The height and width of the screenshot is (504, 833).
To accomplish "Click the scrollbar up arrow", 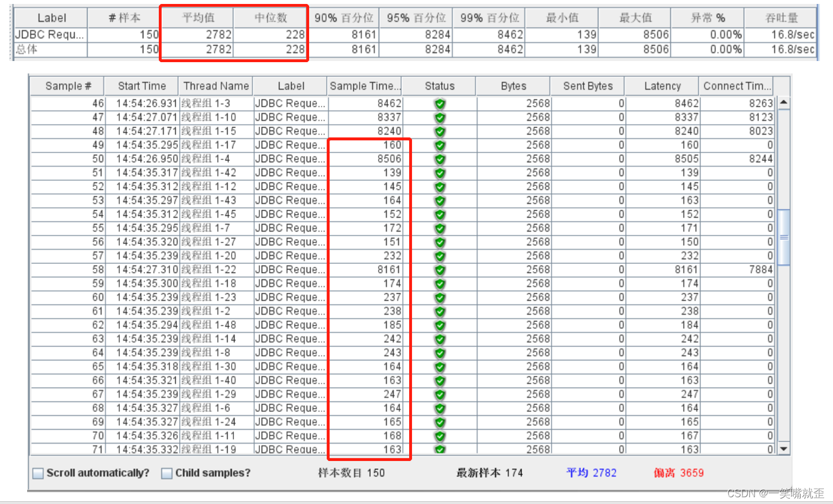I will pos(784,103).
